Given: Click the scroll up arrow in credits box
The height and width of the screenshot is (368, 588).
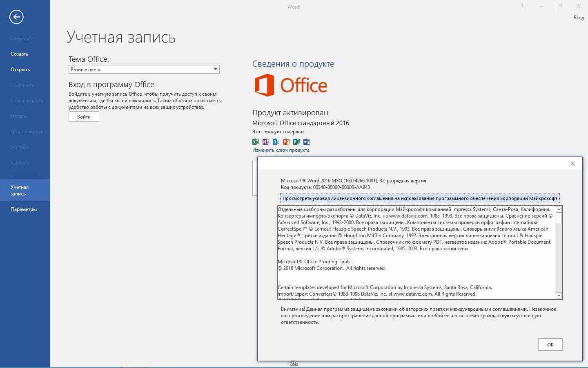Looking at the screenshot, I should pyautogui.click(x=559, y=209).
